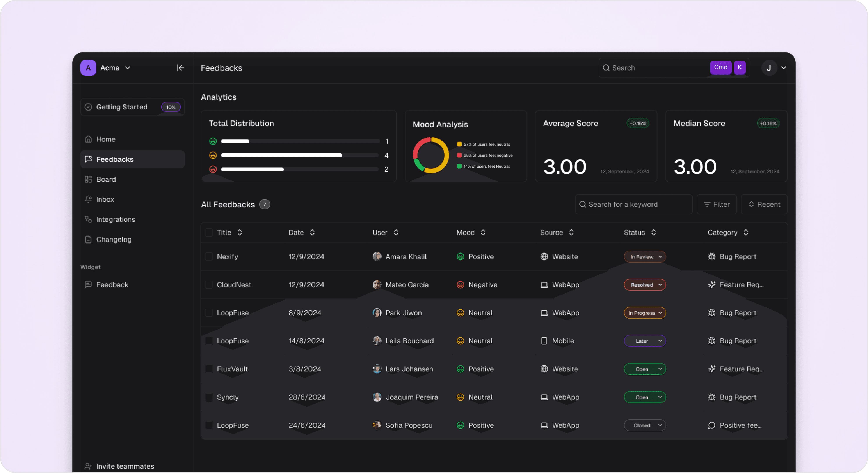Screen dimensions: 868x473
Task: Click the Recent sort button
Action: 764,204
